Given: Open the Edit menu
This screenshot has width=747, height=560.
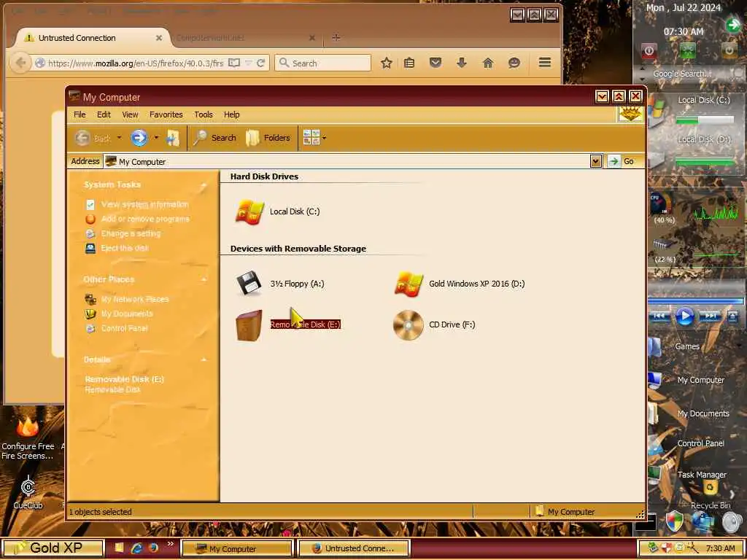Looking at the screenshot, I should (x=104, y=114).
